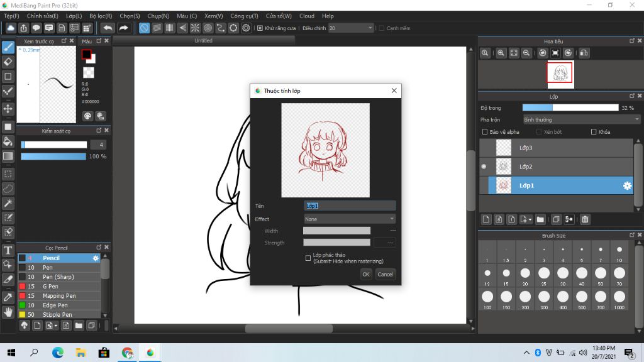Show the Lớp1 layer
Image resolution: width=644 pixels, height=362 pixels.
[x=484, y=185]
